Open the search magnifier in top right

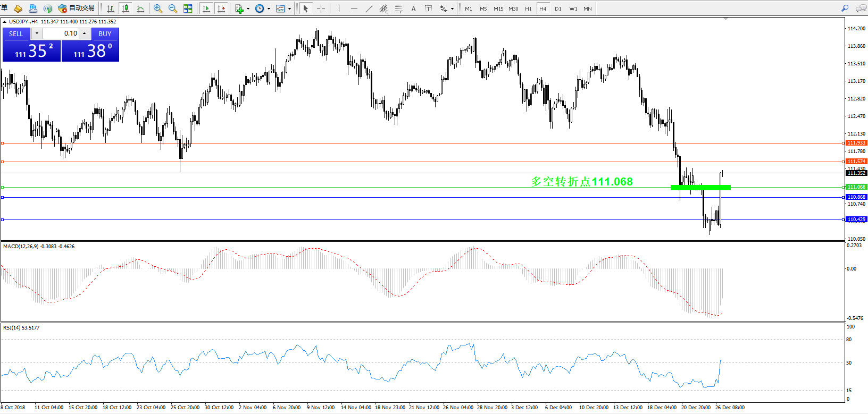click(x=845, y=9)
